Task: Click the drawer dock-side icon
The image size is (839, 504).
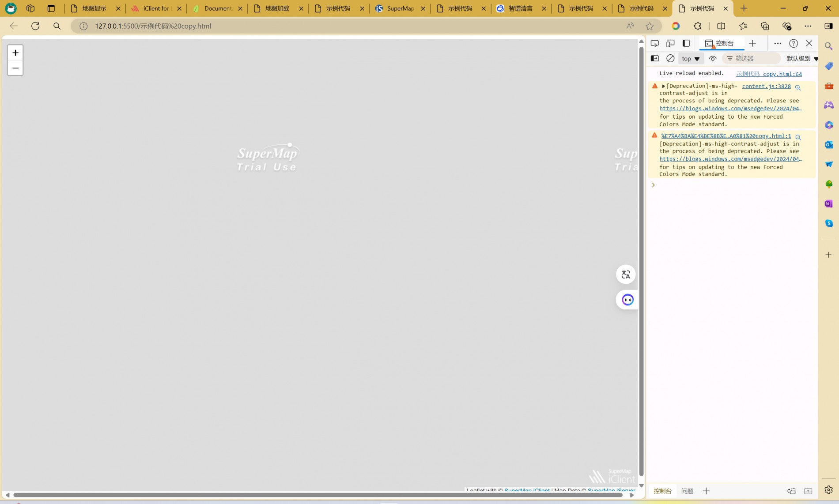Action: [x=791, y=491]
